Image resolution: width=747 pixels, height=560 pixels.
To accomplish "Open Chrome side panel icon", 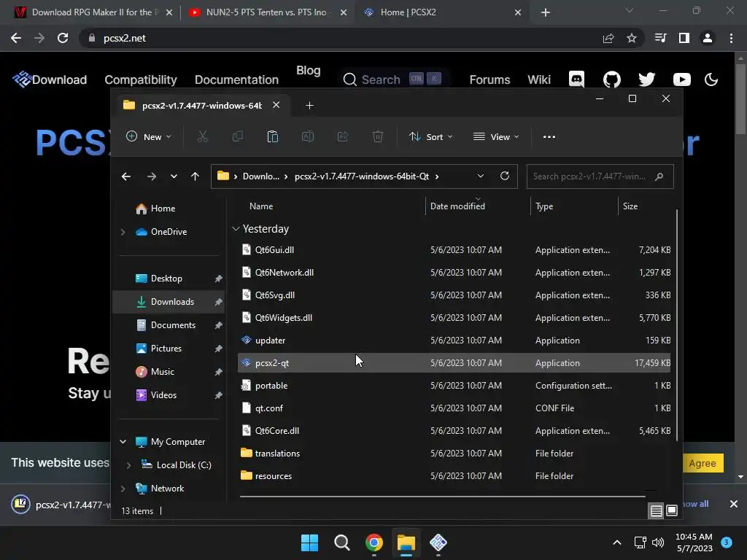I will (x=684, y=38).
